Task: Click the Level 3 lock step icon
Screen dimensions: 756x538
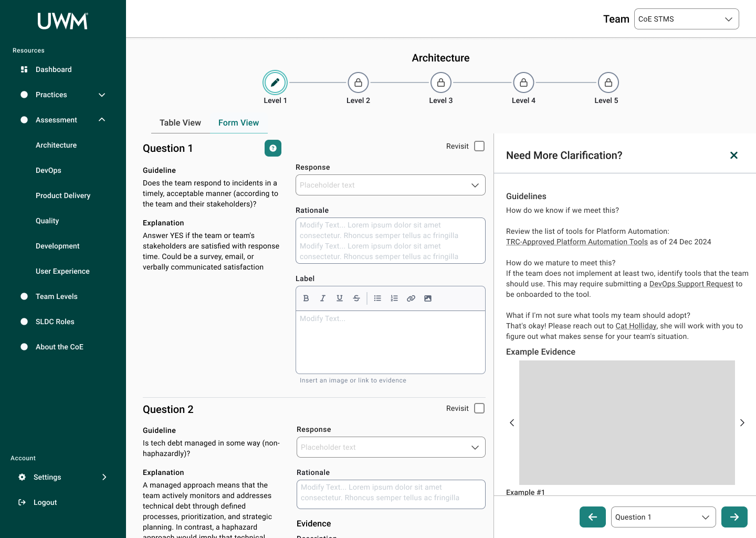Action: [441, 82]
